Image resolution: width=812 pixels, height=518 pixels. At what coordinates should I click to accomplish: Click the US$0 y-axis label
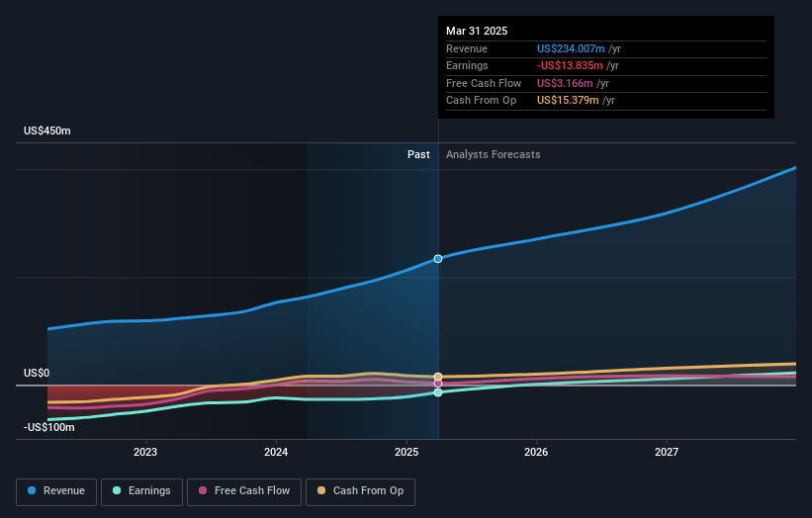point(37,373)
